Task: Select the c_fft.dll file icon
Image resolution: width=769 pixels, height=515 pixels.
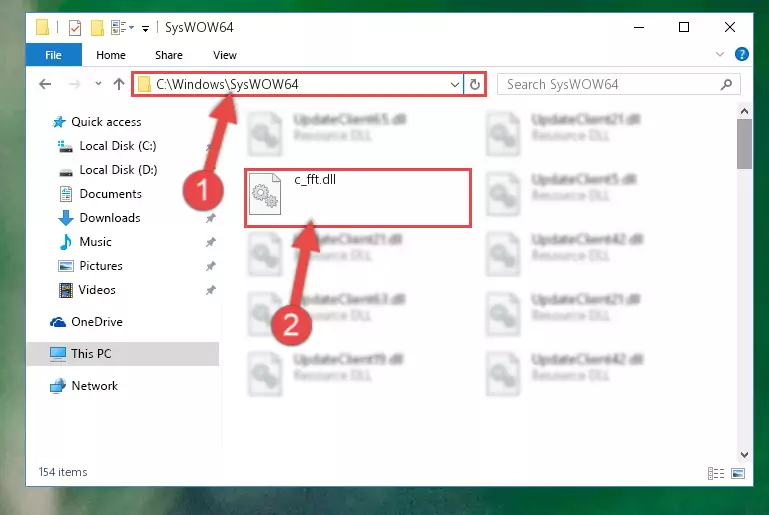Action: pos(265,194)
